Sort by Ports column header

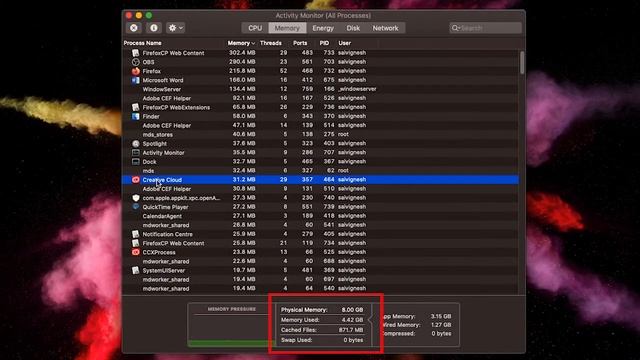[x=300, y=43]
